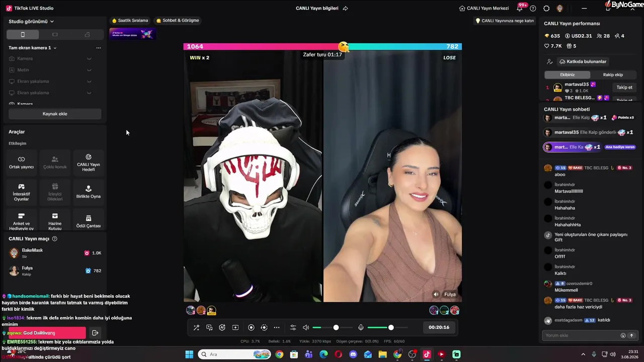This screenshot has width=644, height=362.
Task: Click the CANLI Yayınınıza neşe katın tip
Action: click(505, 21)
